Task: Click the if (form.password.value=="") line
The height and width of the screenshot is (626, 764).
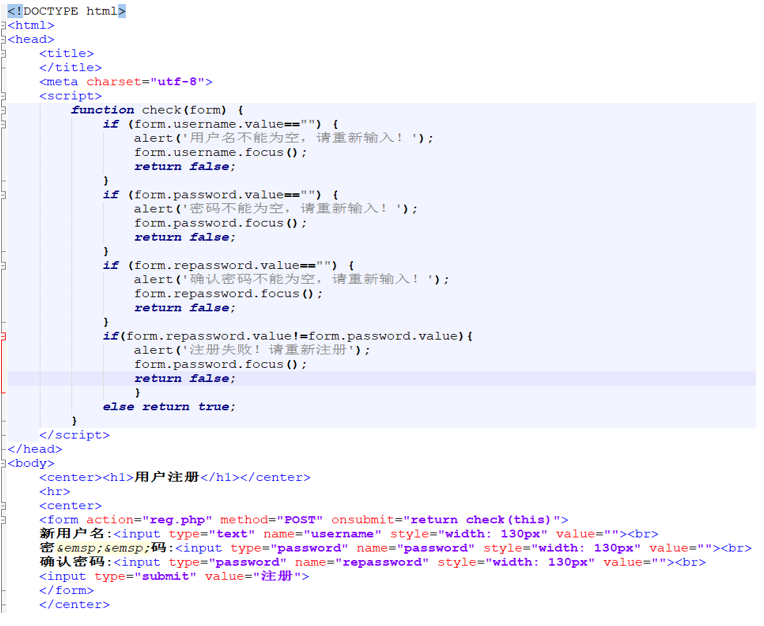Action: coord(220,195)
